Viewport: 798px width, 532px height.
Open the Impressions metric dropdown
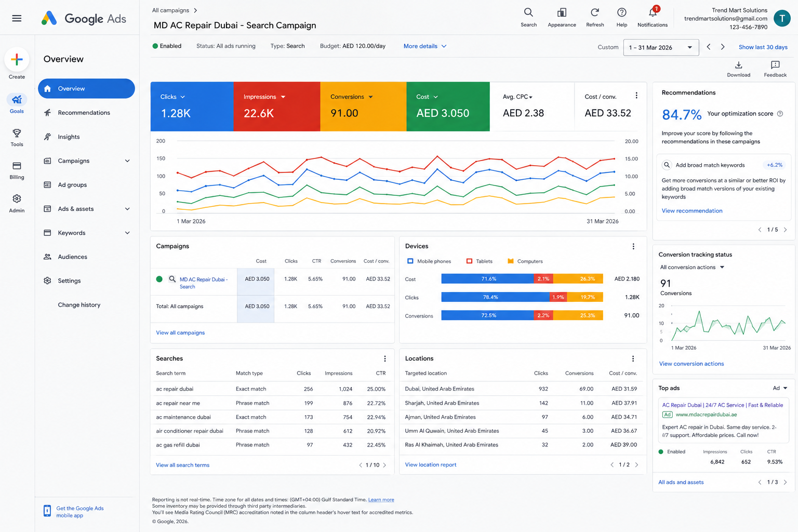click(x=283, y=97)
